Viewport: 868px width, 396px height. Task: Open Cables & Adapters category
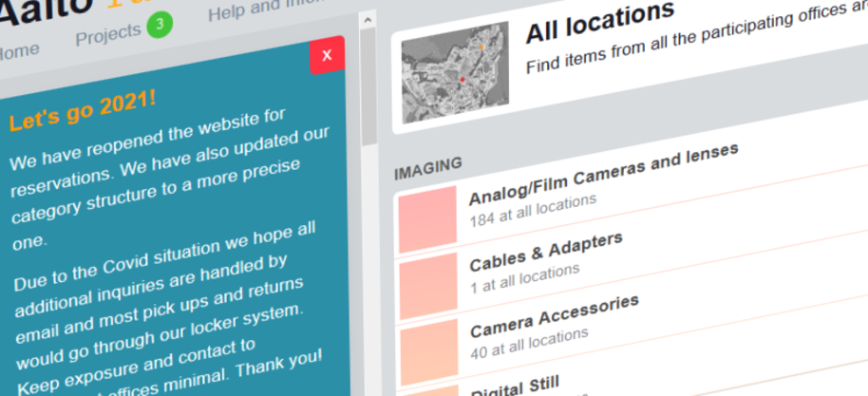pos(545,249)
